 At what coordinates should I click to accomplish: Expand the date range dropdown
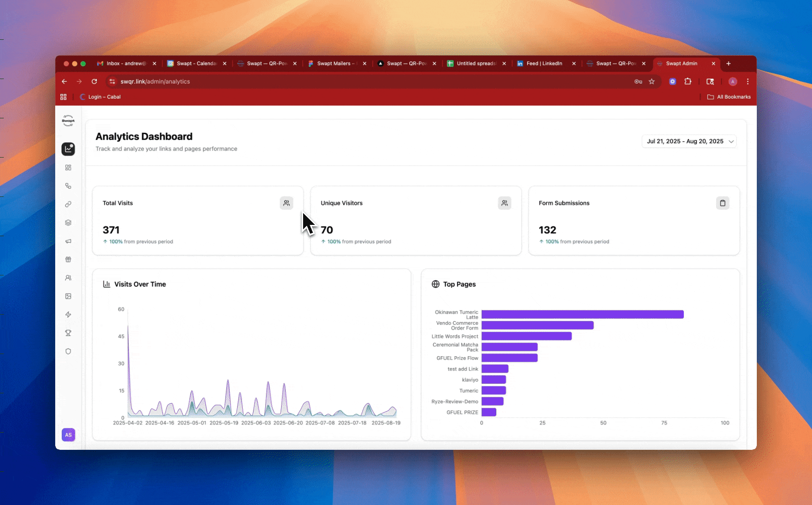[x=689, y=141]
